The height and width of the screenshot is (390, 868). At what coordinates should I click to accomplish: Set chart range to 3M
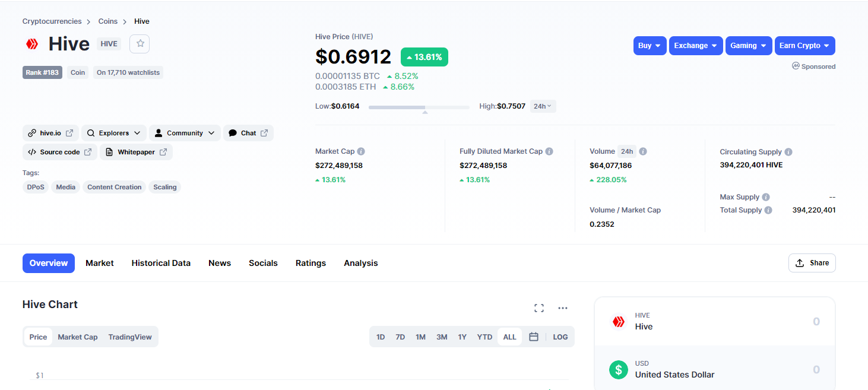pos(442,337)
